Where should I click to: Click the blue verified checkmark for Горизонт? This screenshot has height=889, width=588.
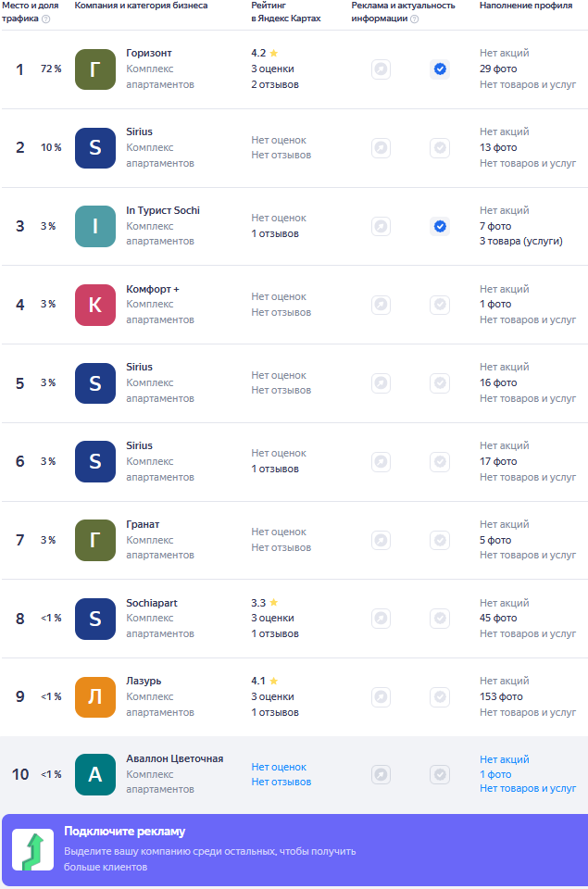[440, 69]
